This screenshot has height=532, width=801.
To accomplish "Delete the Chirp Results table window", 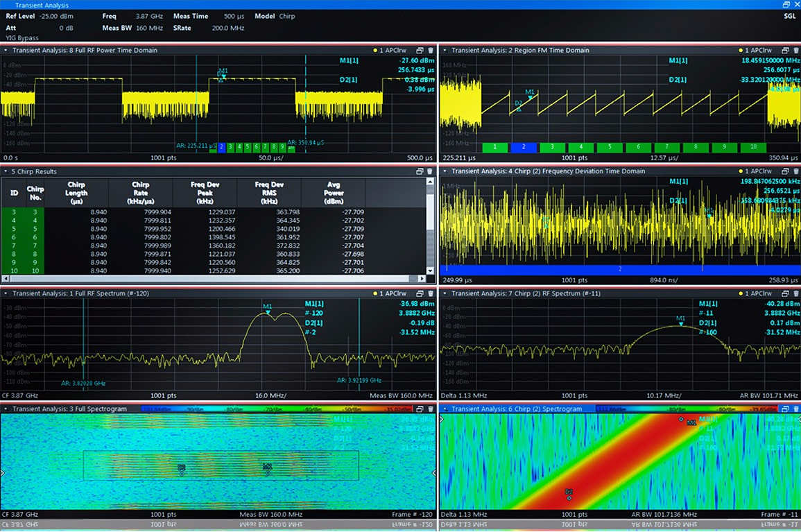I will point(429,171).
